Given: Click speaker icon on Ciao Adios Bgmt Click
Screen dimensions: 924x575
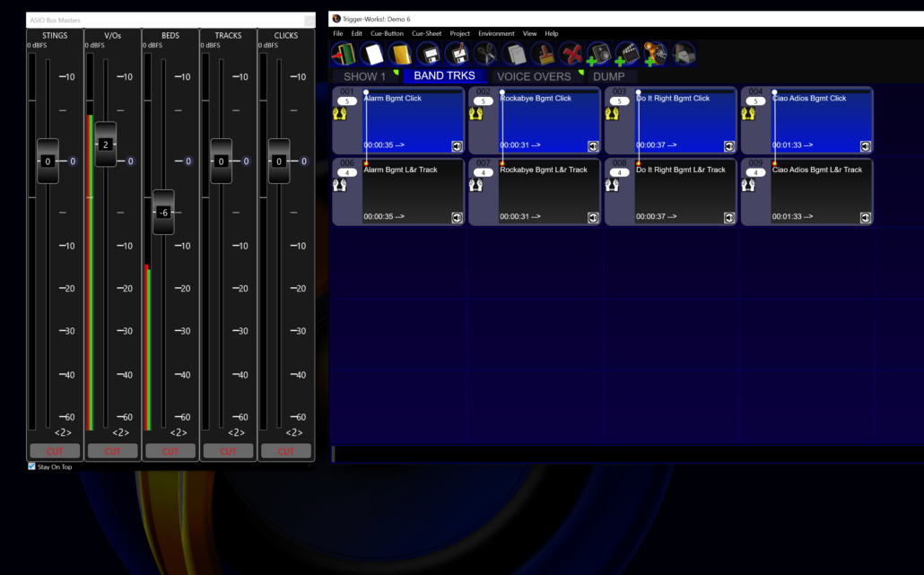Looking at the screenshot, I should (x=865, y=146).
